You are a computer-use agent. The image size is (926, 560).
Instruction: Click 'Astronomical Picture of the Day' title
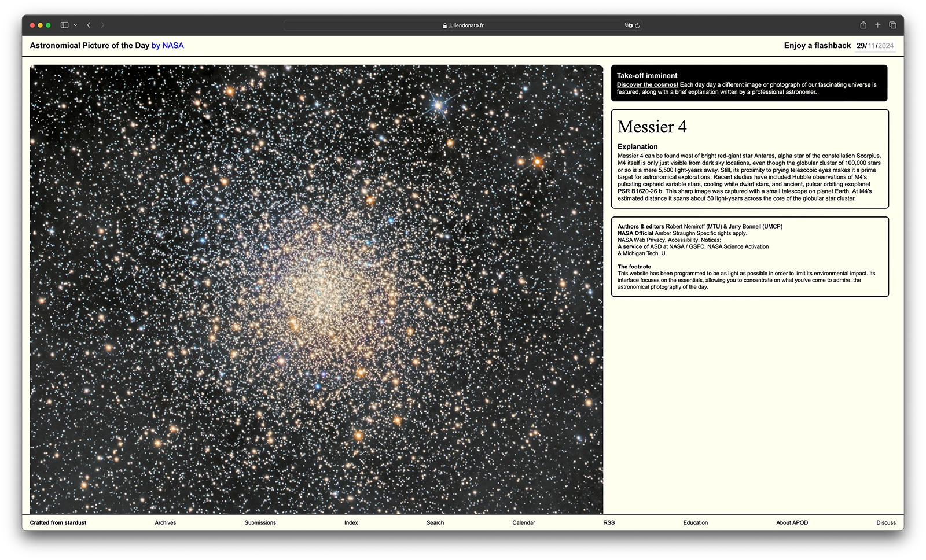pos(90,45)
